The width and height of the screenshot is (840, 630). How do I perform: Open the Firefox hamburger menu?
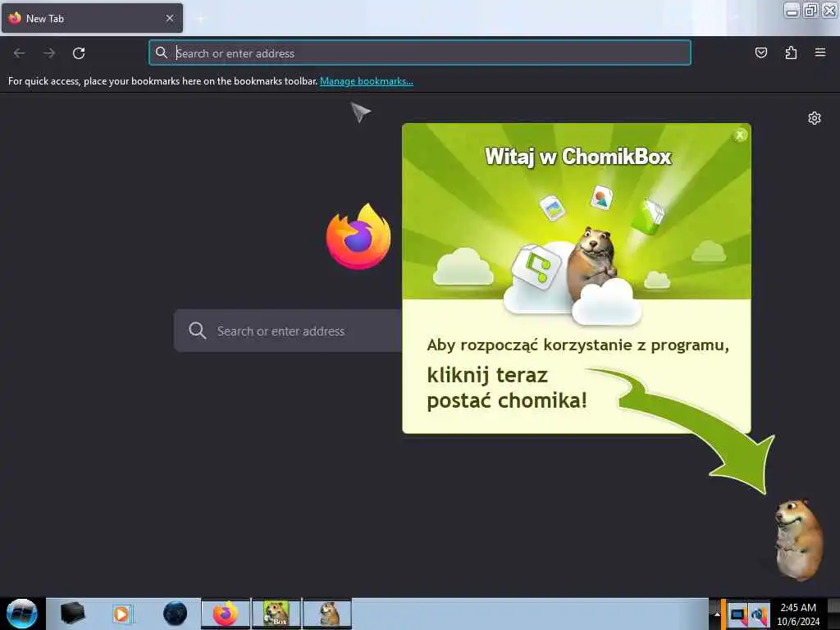(x=819, y=52)
